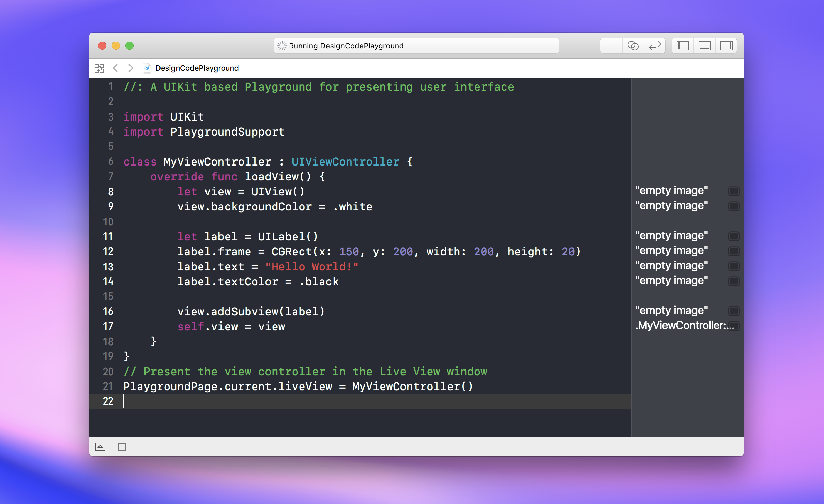This screenshot has height=504, width=824.
Task: Click the UIViewController type name
Action: point(345,162)
